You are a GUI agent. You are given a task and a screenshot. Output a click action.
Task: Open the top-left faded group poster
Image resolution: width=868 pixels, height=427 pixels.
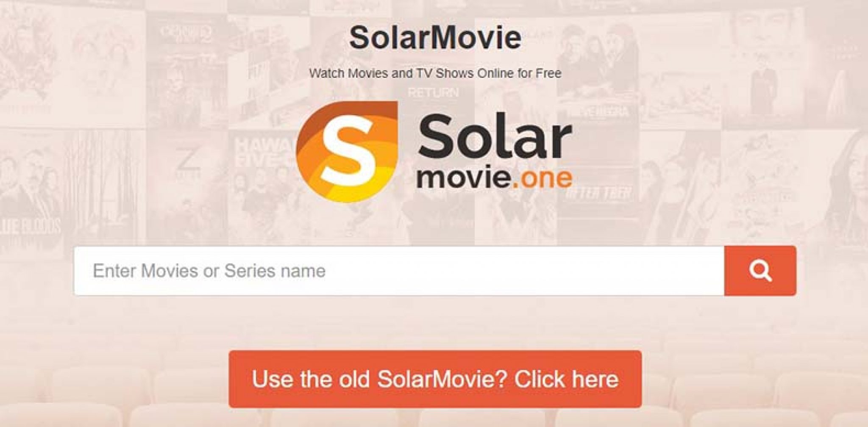pos(72,64)
